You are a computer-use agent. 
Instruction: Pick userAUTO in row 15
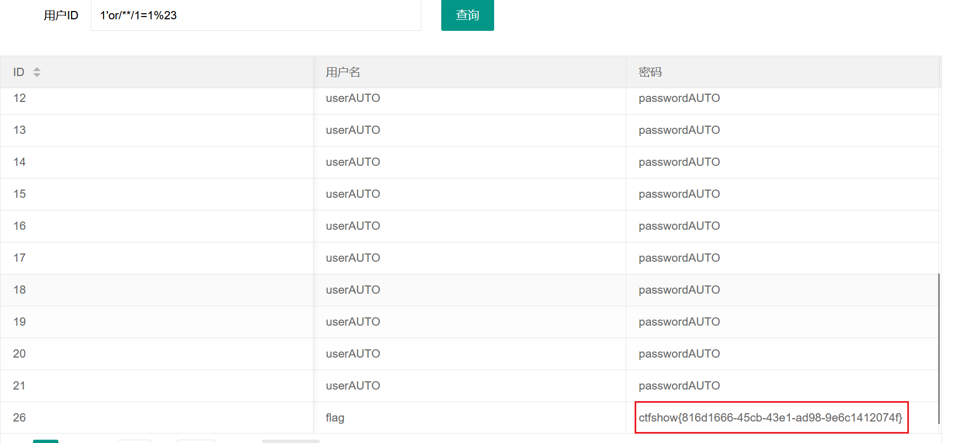pyautogui.click(x=353, y=194)
